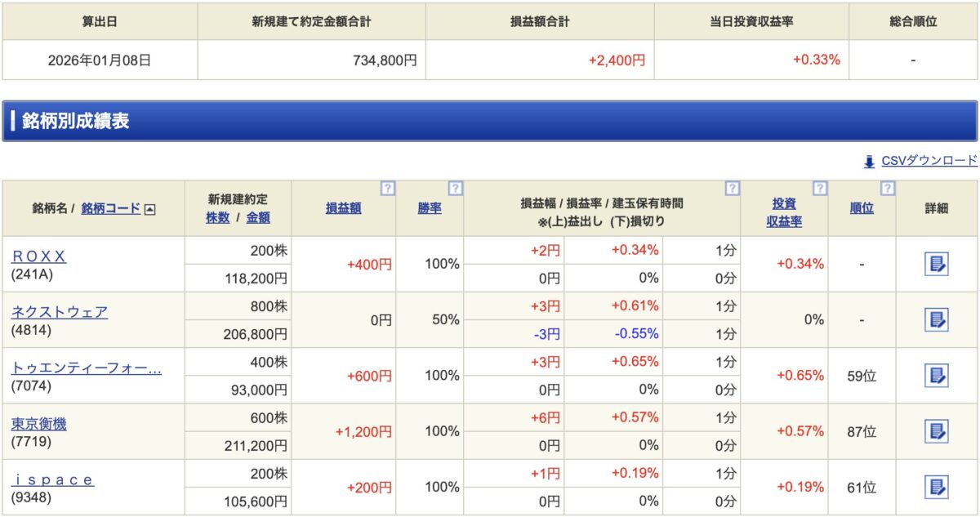Click help icon for 損益幅 / 損益率 column
Screen dimensions: 980x517
click(x=732, y=189)
